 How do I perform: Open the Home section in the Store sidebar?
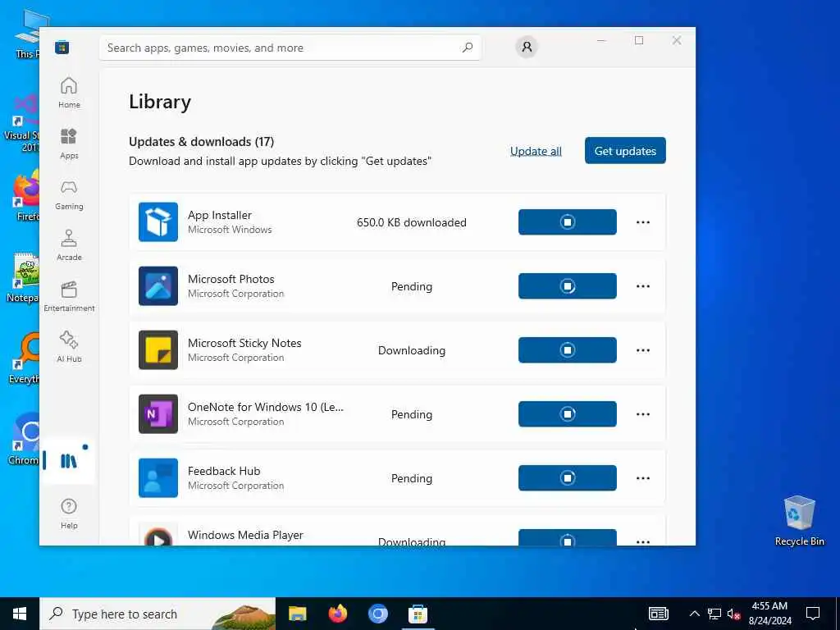point(69,93)
